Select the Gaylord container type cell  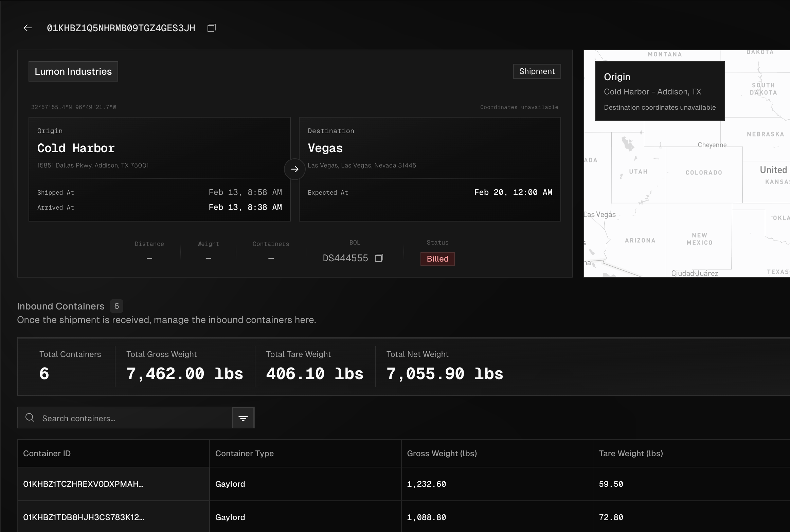[230, 484]
